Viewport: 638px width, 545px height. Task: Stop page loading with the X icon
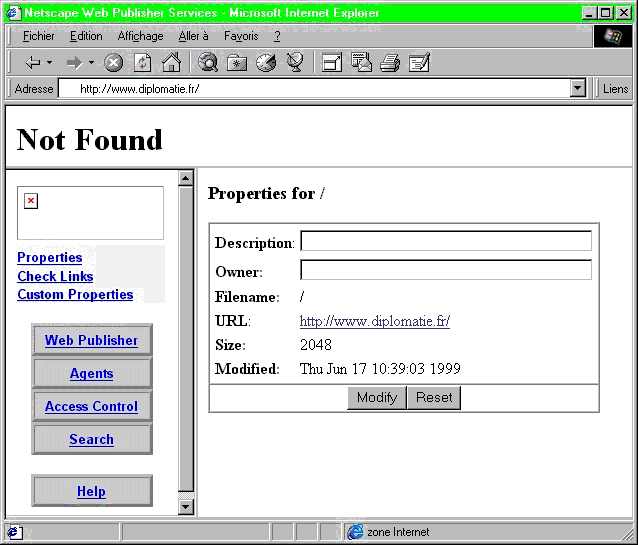point(114,63)
